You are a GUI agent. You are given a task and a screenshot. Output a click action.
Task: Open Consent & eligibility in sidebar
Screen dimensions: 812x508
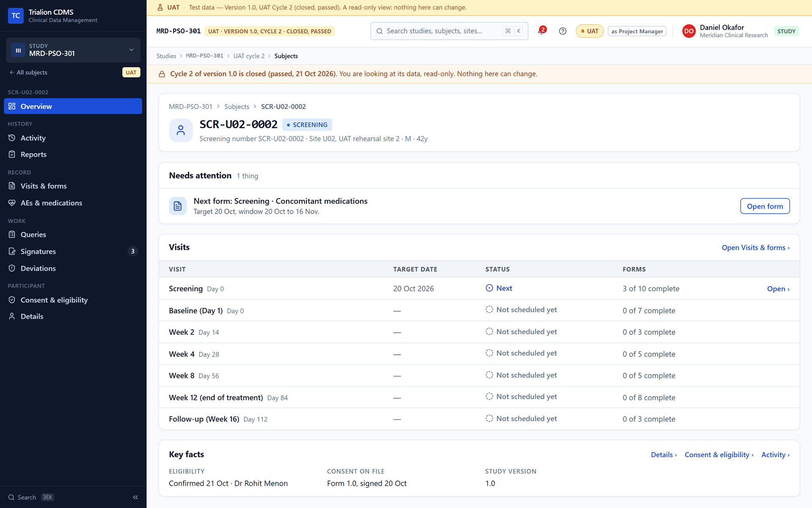pos(73,300)
